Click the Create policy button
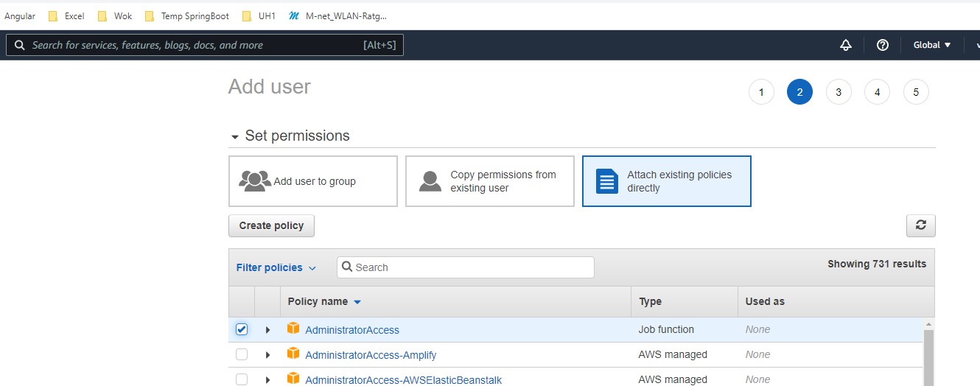Image resolution: width=980 pixels, height=386 pixels. click(271, 225)
